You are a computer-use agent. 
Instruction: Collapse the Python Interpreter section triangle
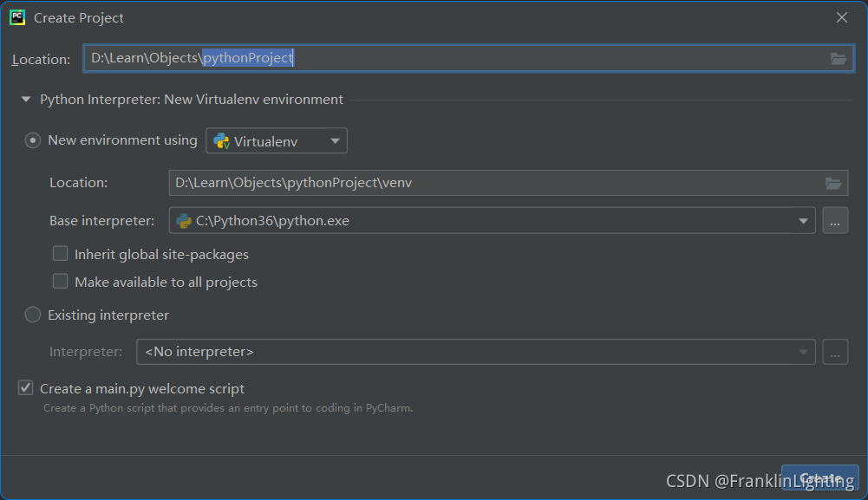[25, 100]
